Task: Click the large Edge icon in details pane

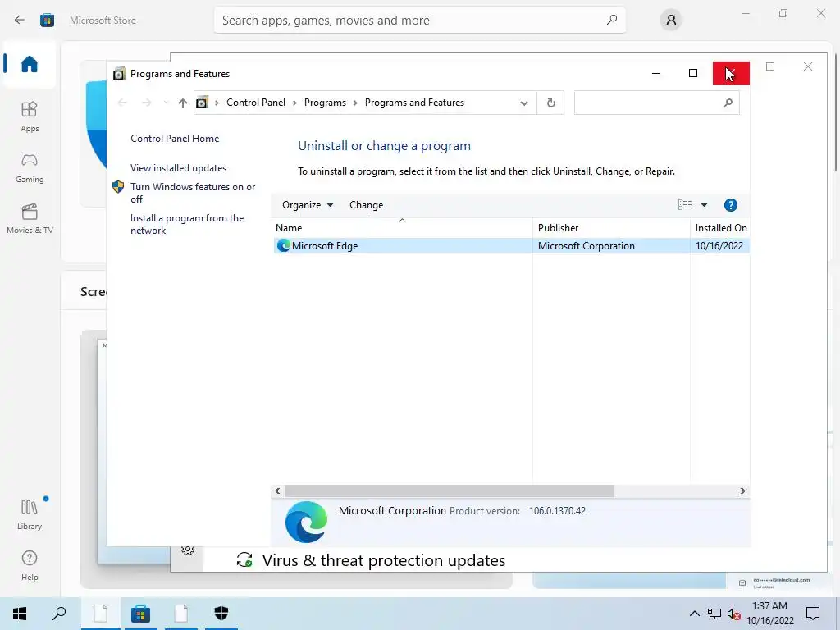Action: 306,522
